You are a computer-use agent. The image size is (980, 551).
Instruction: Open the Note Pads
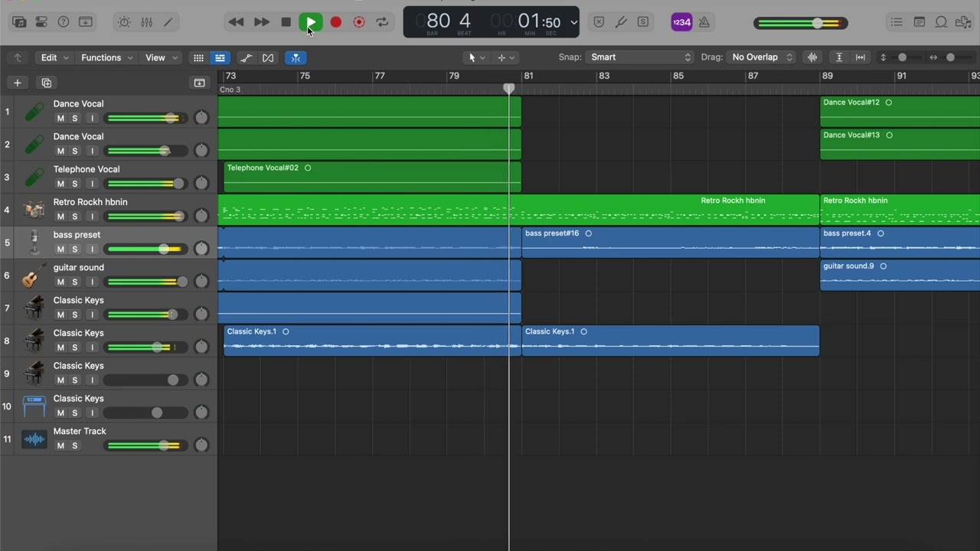(x=920, y=22)
